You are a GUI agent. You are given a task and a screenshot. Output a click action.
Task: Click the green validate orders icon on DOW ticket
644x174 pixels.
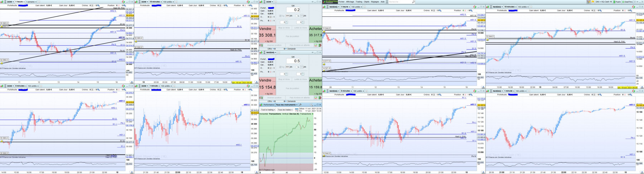click(x=316, y=45)
